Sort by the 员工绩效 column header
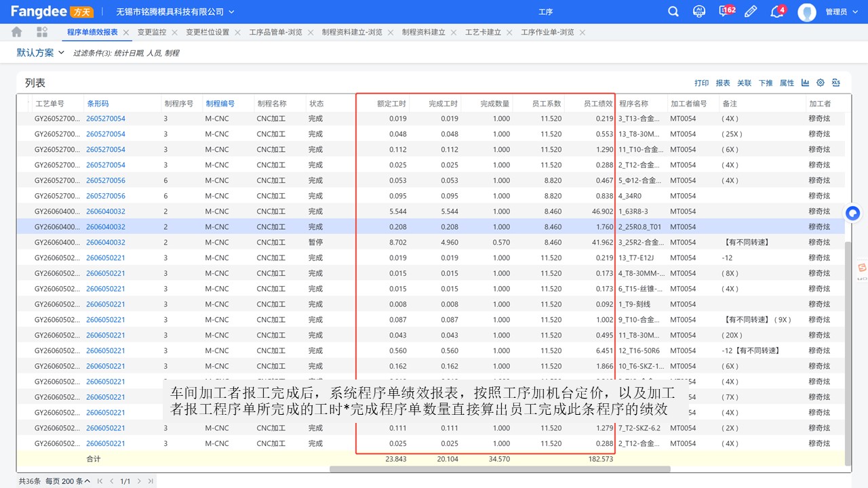Screen dimensions: 868x488 (598, 104)
